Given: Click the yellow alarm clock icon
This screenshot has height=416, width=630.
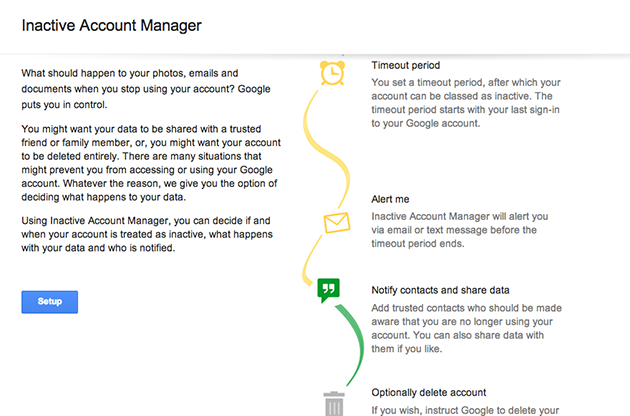Looking at the screenshot, I should tap(332, 73).
